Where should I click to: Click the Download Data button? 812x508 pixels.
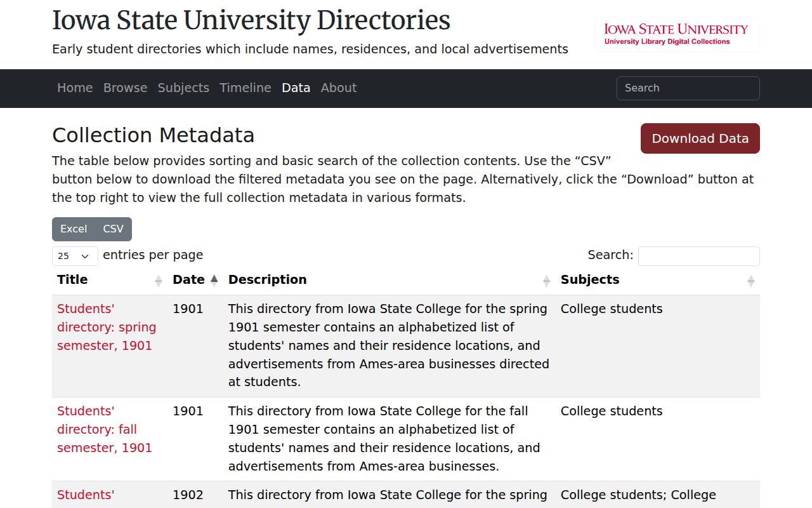[700, 138]
